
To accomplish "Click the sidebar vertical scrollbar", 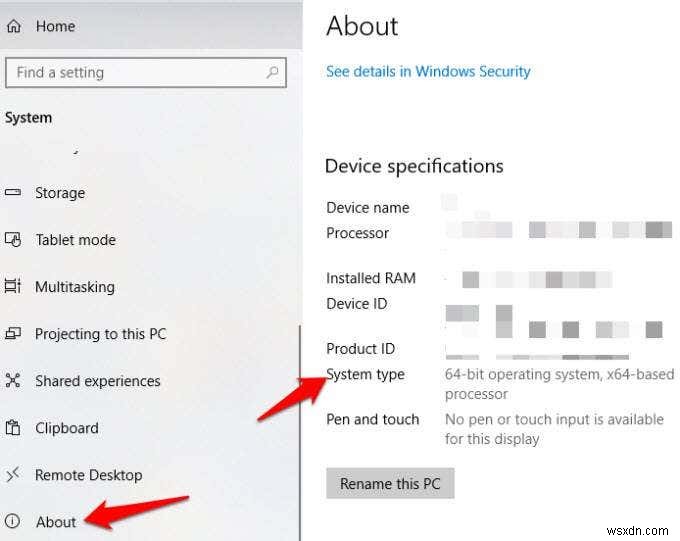I will (300, 433).
